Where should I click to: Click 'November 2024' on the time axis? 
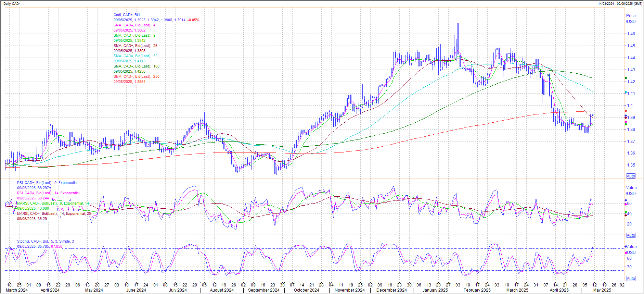pyautogui.click(x=350, y=290)
